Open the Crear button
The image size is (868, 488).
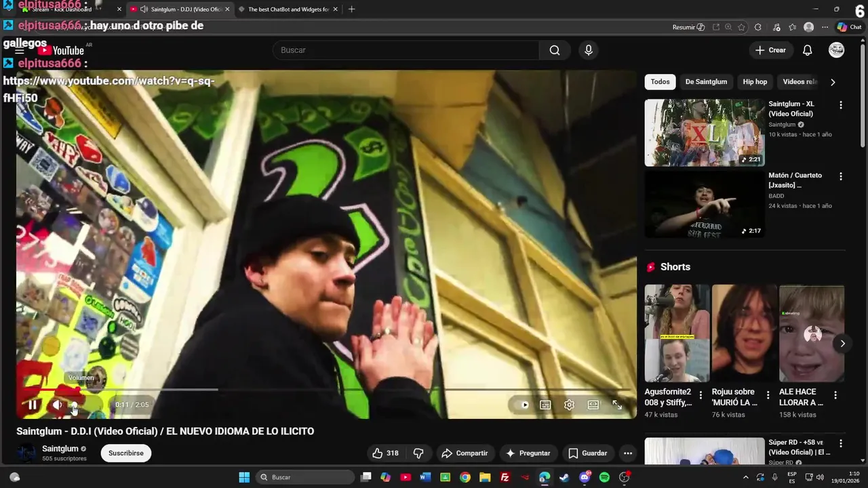(x=770, y=50)
